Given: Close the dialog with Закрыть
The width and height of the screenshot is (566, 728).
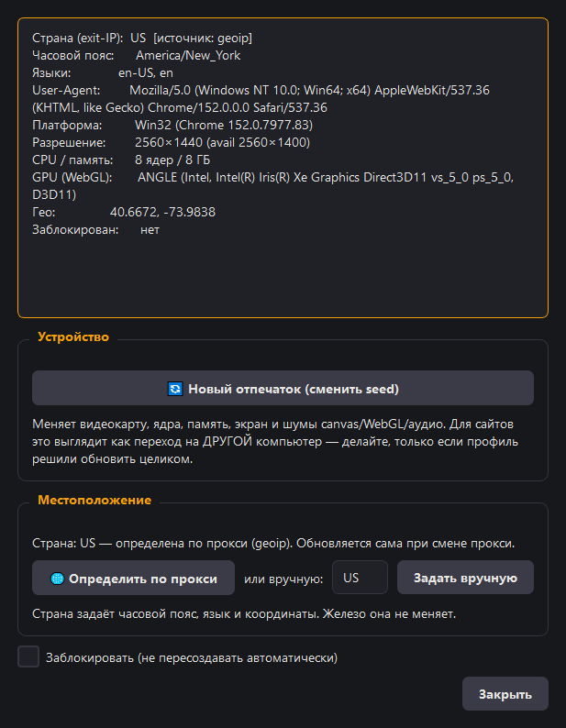Looking at the screenshot, I should pyautogui.click(x=505, y=694).
